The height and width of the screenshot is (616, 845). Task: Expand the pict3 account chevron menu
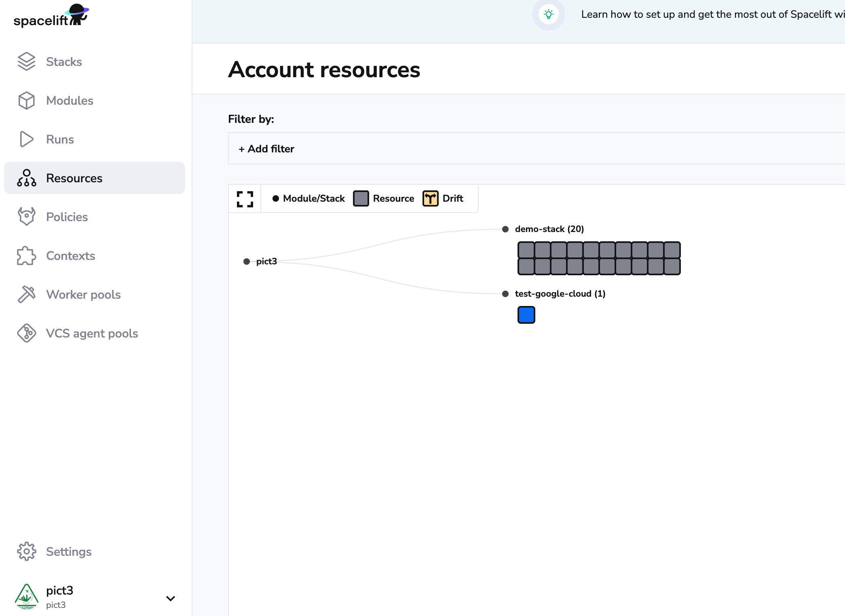171,598
